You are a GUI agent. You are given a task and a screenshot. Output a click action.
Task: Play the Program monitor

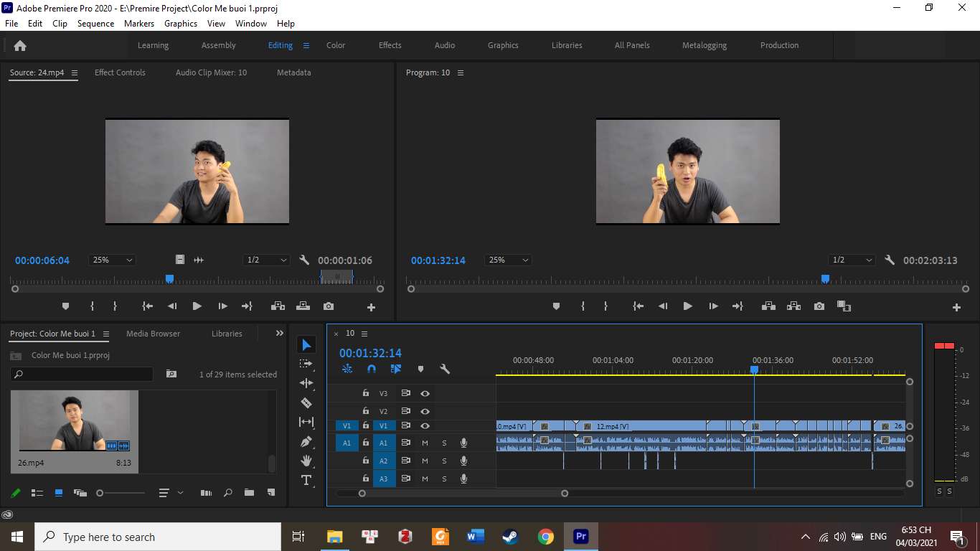pos(687,306)
